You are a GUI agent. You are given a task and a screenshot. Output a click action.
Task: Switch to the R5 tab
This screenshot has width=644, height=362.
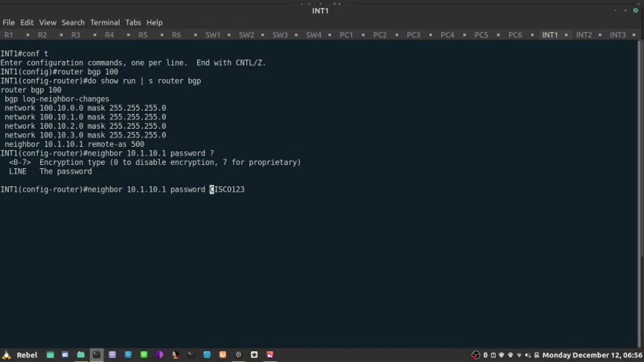(x=143, y=35)
